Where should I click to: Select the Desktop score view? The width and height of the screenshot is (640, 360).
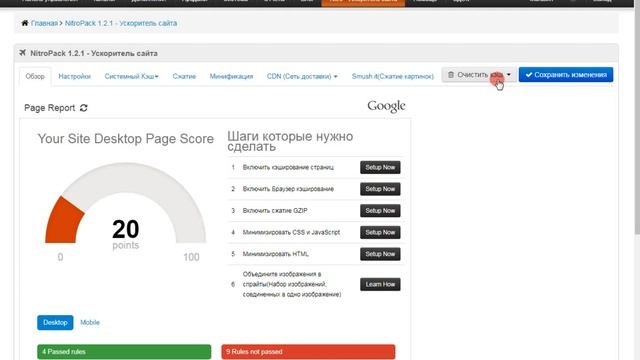click(55, 322)
